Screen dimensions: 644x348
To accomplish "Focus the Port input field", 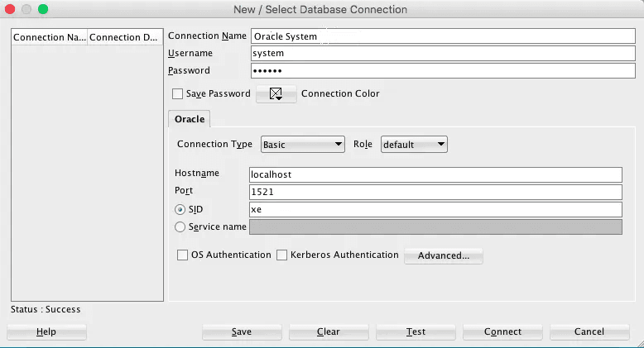I will pyautogui.click(x=435, y=192).
